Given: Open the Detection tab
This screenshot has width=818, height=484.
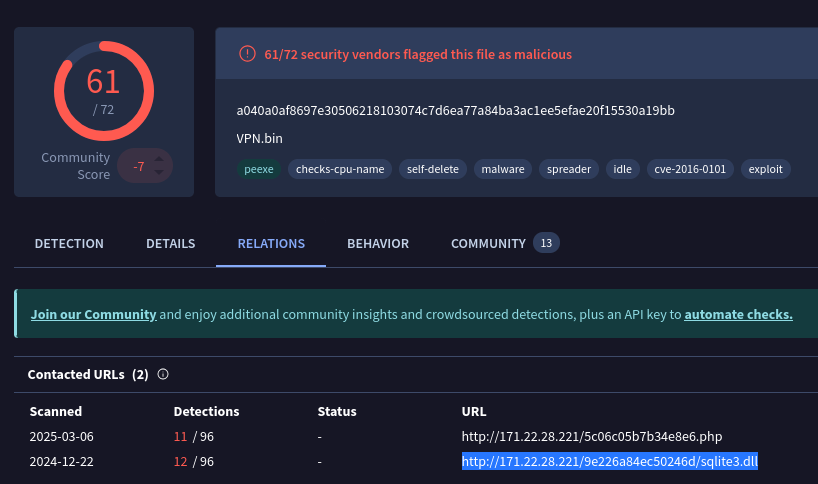Looking at the screenshot, I should tap(69, 243).
